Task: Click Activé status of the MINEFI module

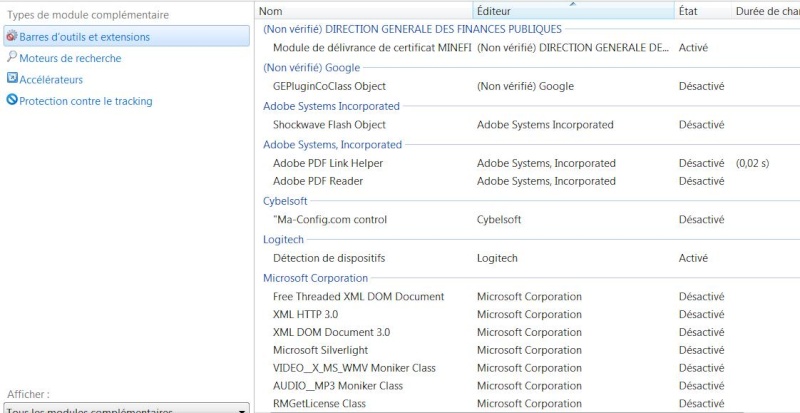Action: point(693,47)
